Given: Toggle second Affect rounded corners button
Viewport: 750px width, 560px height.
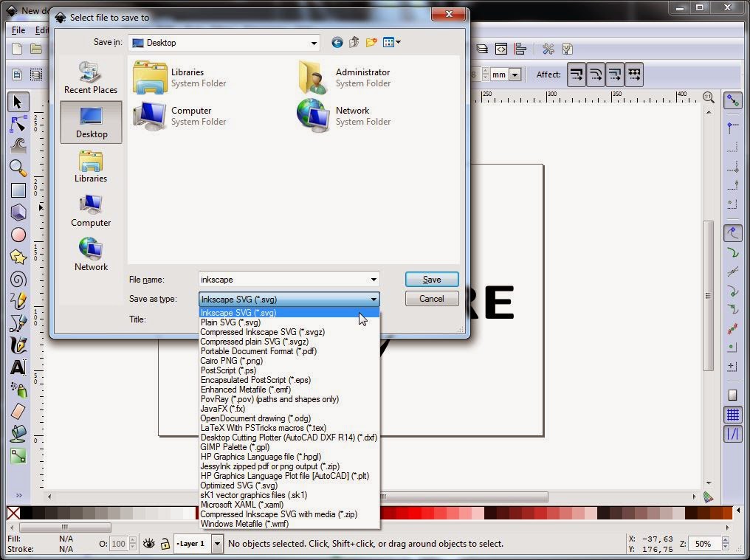Looking at the screenshot, I should pyautogui.click(x=596, y=75).
